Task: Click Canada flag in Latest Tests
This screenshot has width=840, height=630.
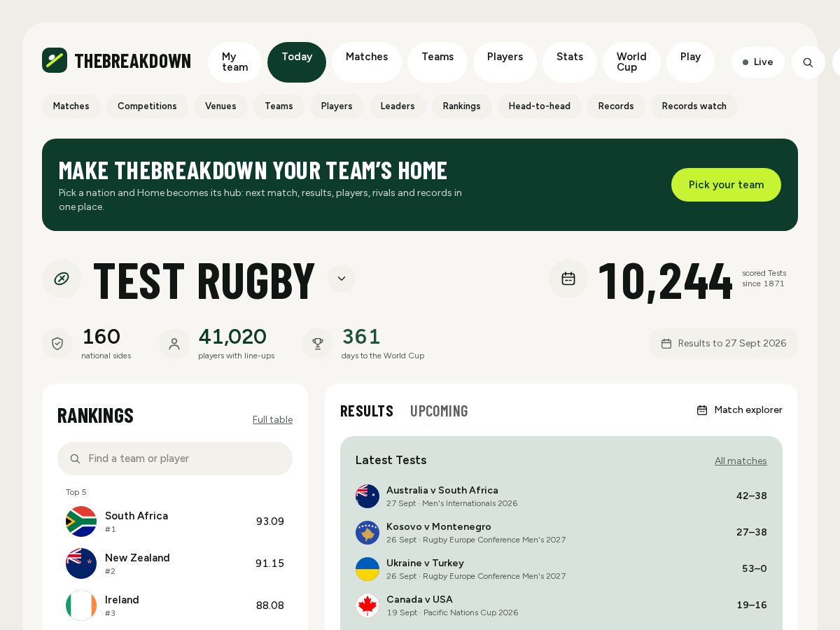Action: (x=367, y=605)
